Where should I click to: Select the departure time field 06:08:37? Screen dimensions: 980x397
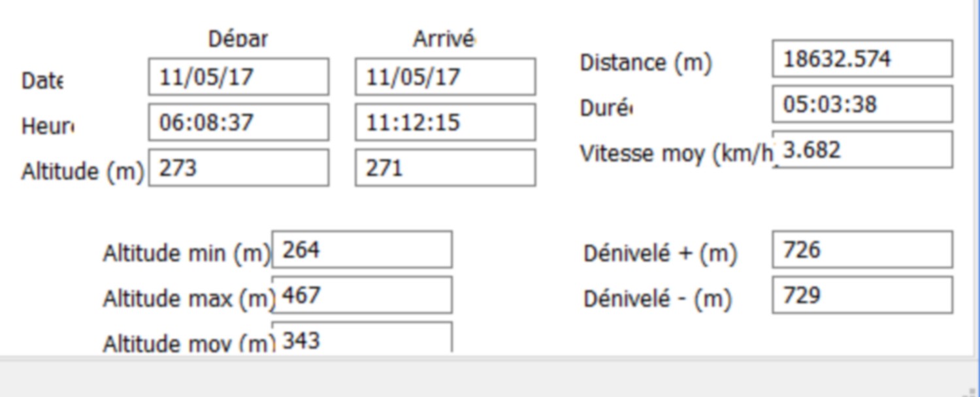238,122
